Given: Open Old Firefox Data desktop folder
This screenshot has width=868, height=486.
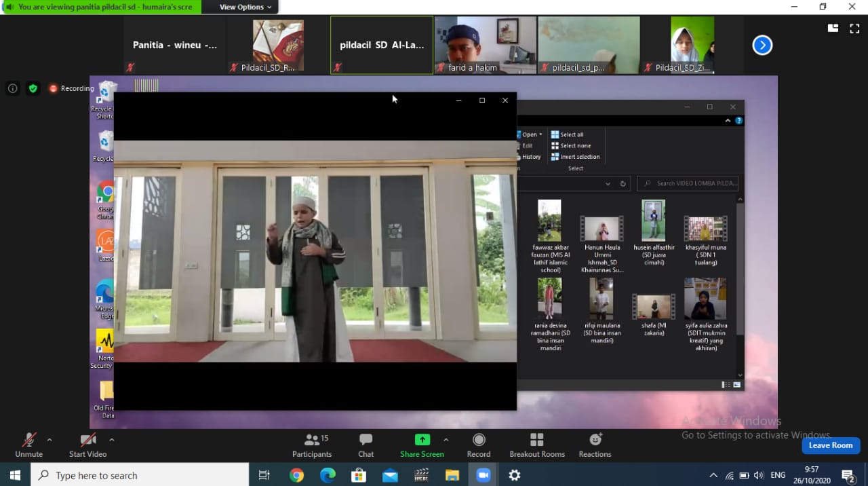Looking at the screenshot, I should click(x=105, y=400).
